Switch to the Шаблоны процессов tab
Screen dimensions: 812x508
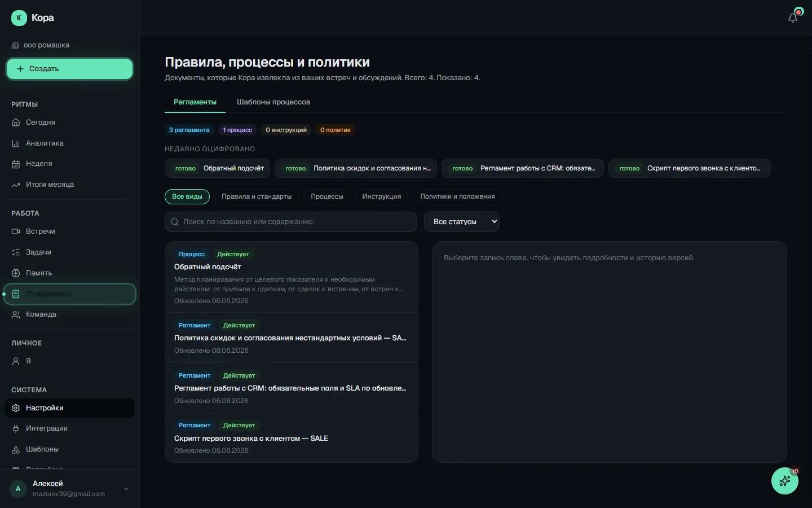point(273,102)
